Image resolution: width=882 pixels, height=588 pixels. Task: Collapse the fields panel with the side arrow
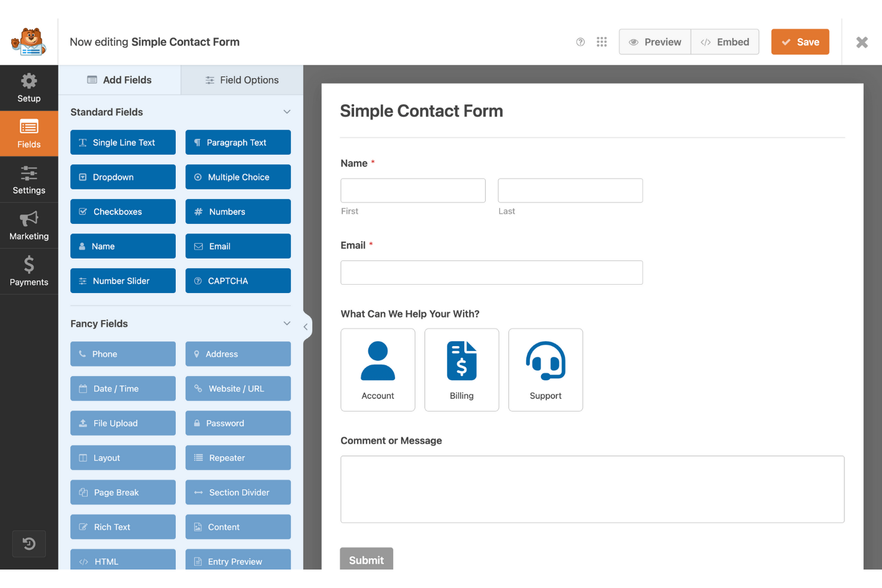pos(306,326)
